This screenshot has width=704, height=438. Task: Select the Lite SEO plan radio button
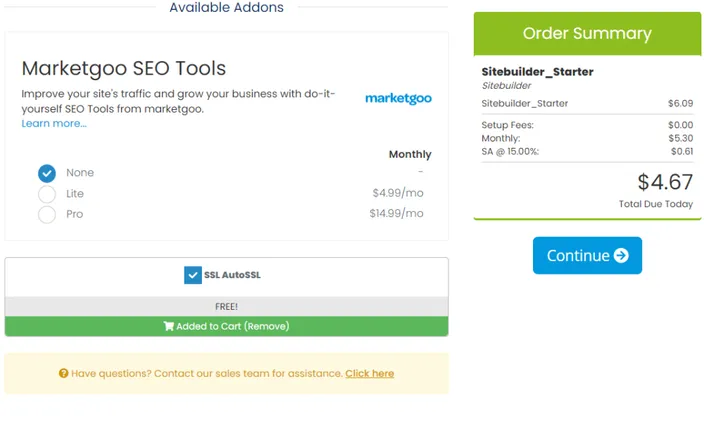[47, 194]
